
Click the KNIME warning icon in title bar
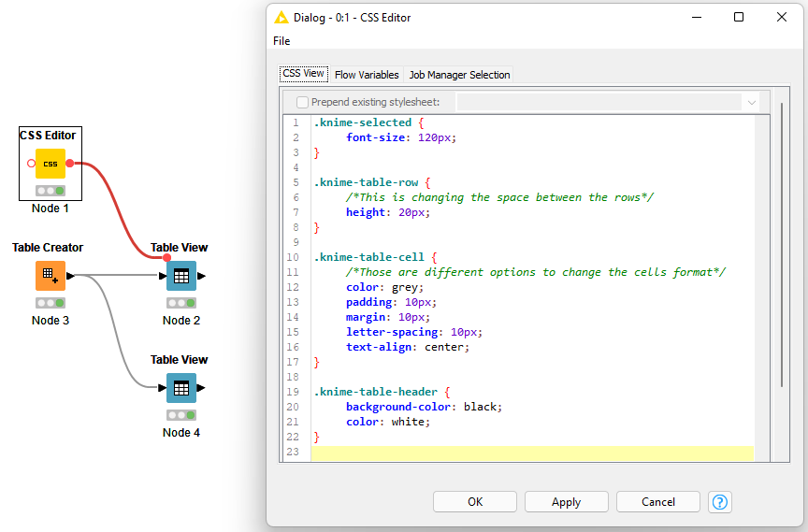click(281, 17)
